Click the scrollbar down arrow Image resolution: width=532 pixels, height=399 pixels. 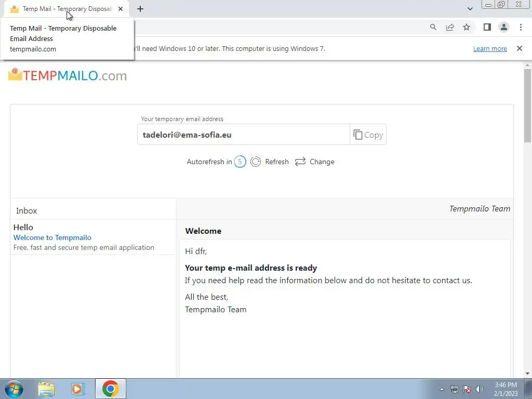[527, 374]
